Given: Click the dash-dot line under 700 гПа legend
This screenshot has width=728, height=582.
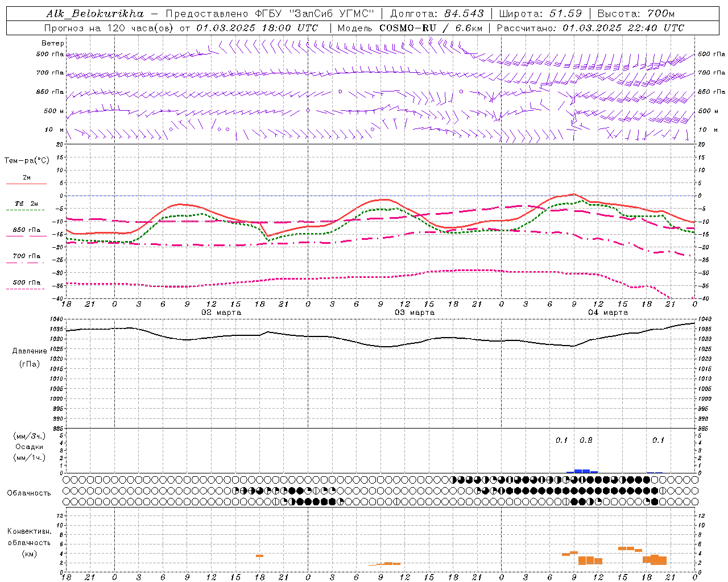Looking at the screenshot, I should [25, 263].
